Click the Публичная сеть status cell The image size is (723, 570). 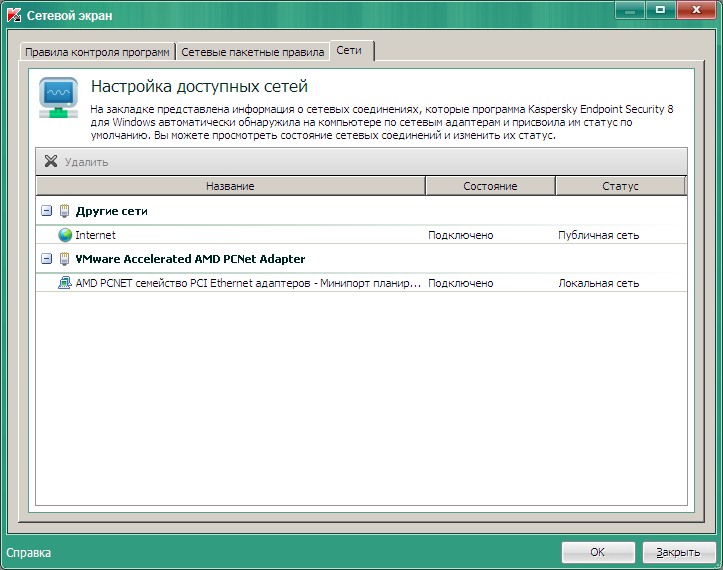click(x=599, y=235)
